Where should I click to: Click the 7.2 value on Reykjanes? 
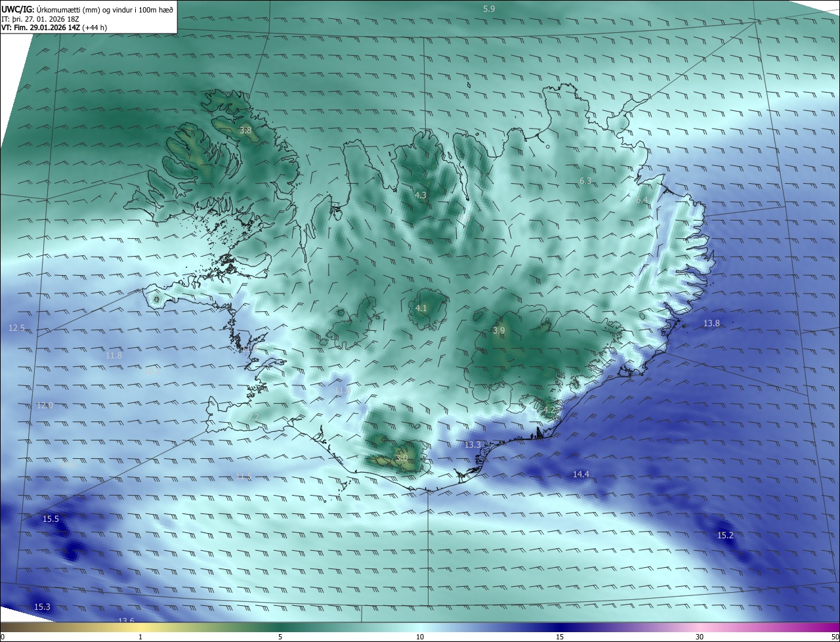click(x=255, y=416)
